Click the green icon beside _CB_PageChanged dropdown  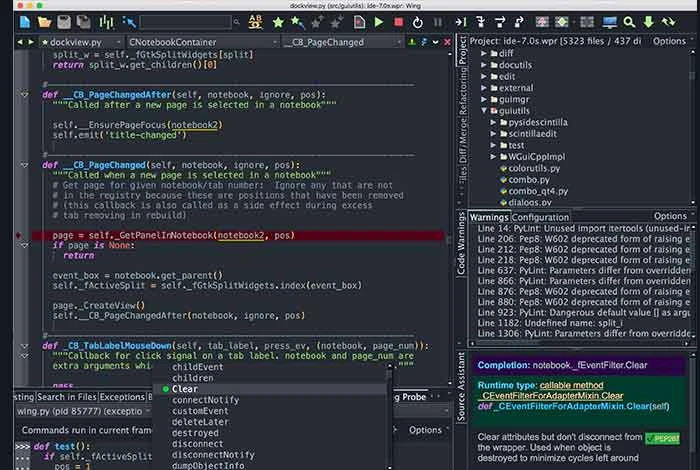(x=412, y=42)
